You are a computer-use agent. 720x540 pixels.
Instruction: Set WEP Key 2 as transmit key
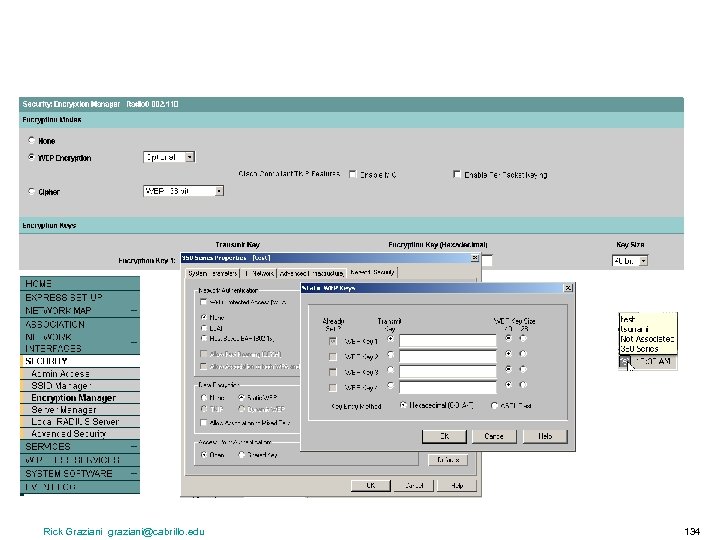390,354
